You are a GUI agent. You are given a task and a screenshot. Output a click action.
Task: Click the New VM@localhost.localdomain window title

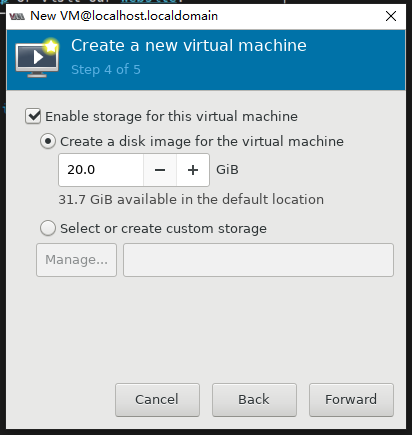tap(124, 16)
